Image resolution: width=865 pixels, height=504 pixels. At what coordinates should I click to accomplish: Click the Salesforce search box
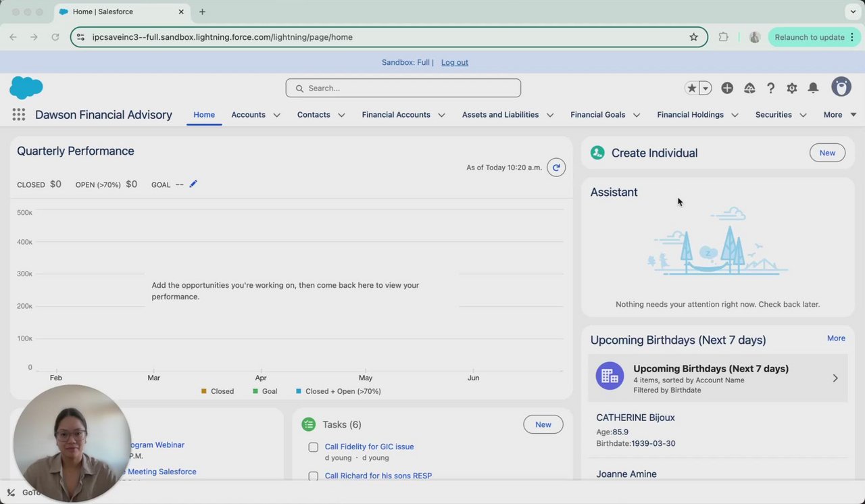(403, 88)
